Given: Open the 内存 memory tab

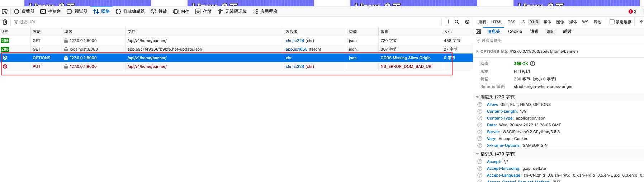Looking at the screenshot, I should (x=181, y=11).
